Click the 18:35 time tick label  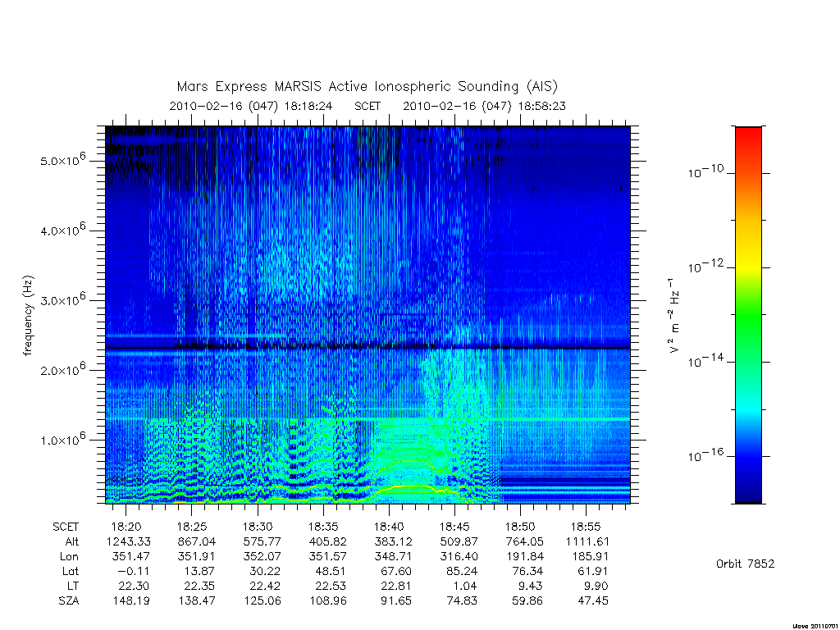click(x=323, y=527)
